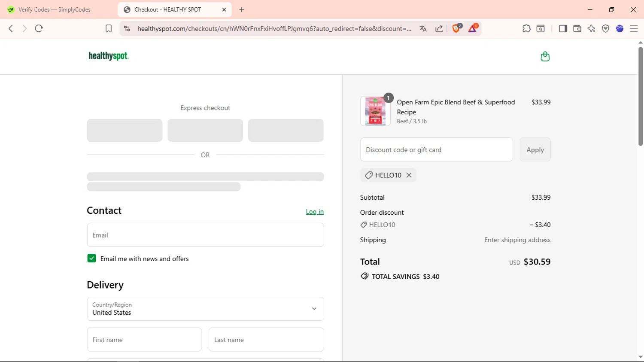Click the Open Farm Epic Blend product name
Viewport: 644px width, 362px height.
456,107
